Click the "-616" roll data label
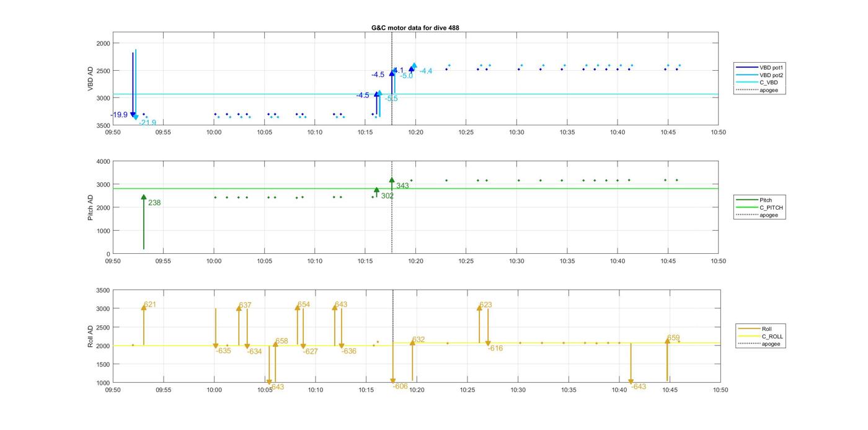868x430 pixels. [x=495, y=349]
